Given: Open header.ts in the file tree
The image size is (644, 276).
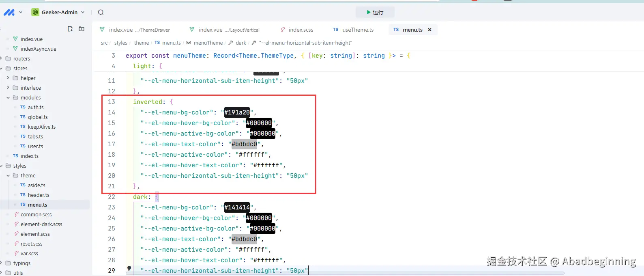Looking at the screenshot, I should click(x=39, y=195).
